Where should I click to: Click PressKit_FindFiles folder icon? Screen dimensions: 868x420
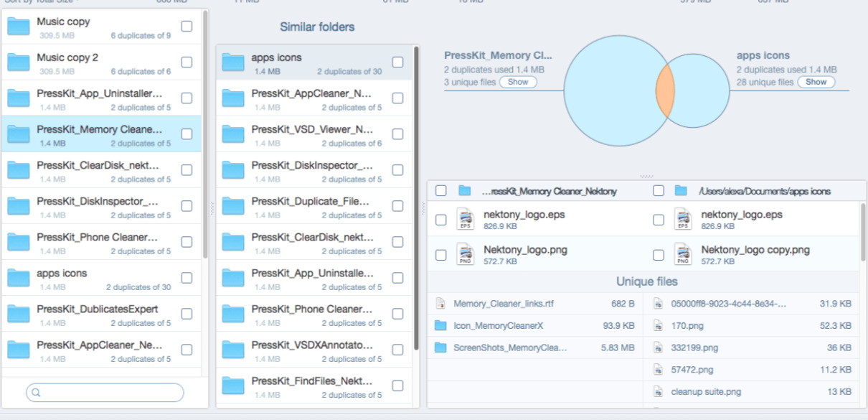click(x=233, y=386)
